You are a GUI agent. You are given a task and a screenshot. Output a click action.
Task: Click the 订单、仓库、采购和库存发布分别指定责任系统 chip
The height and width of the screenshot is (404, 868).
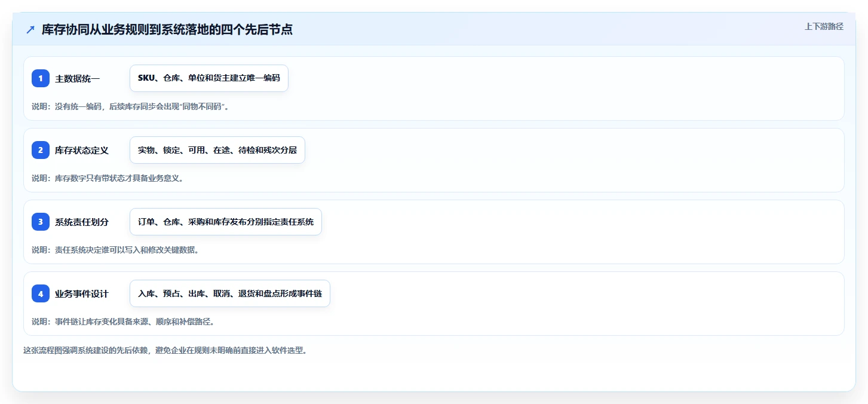[x=226, y=222]
